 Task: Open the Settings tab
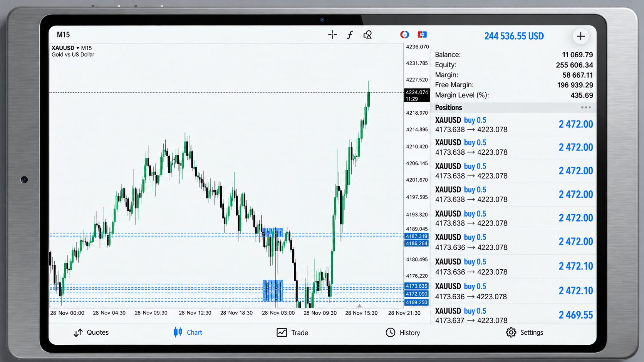point(525,332)
